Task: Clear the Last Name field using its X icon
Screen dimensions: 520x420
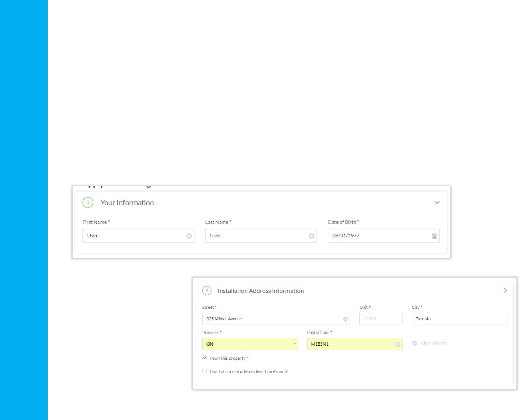Action: [x=311, y=236]
